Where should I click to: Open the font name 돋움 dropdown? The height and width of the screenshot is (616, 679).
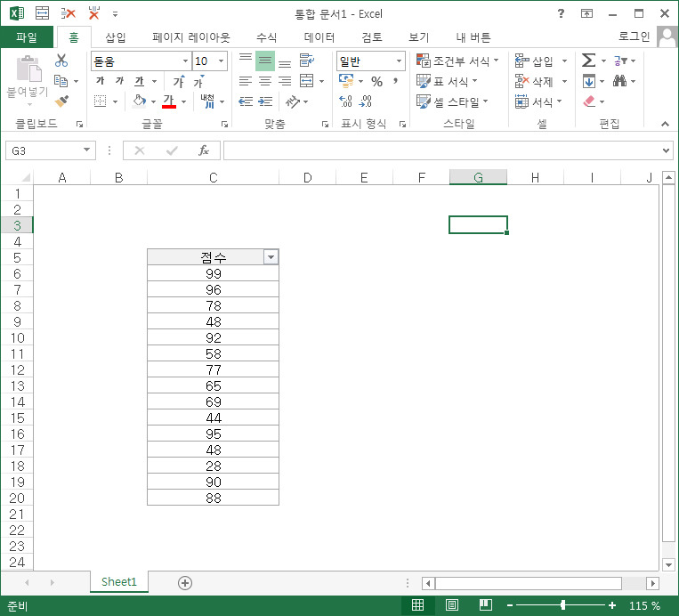click(x=185, y=61)
